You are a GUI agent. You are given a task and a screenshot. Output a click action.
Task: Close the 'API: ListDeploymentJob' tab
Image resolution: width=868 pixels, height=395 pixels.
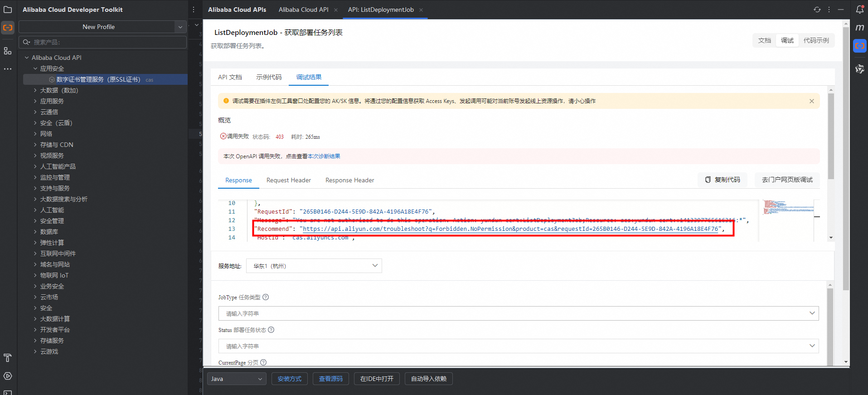[x=421, y=10]
